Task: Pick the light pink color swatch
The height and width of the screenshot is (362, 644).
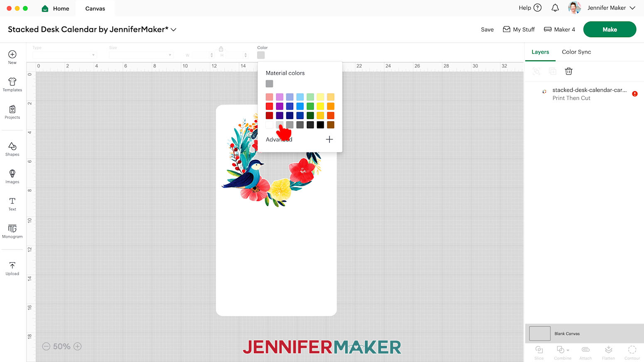Action: [269, 97]
